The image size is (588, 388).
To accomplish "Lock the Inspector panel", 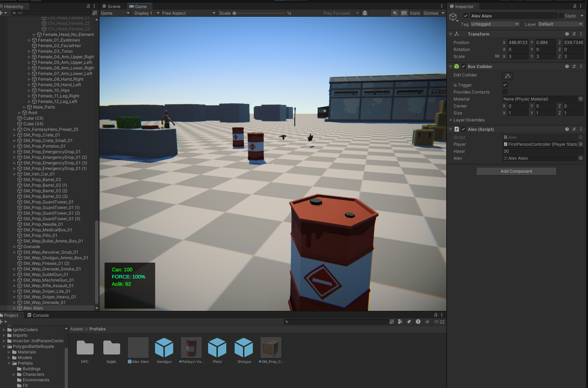I will tap(574, 6).
